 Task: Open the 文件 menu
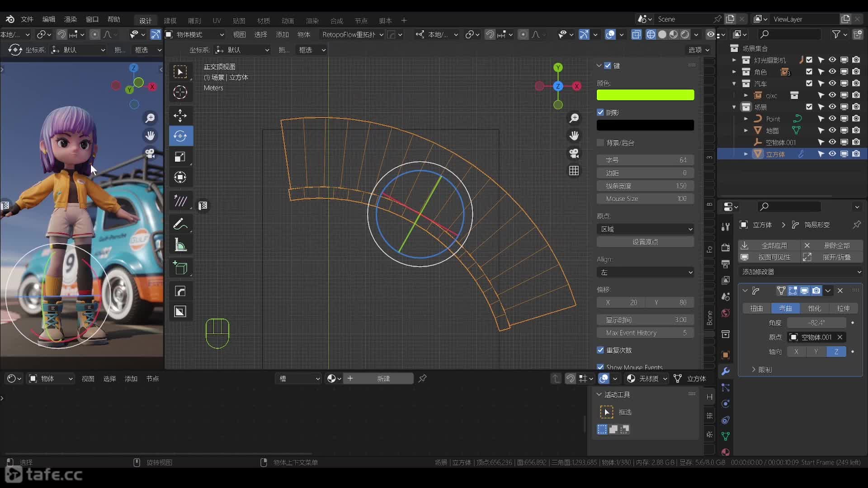tap(27, 19)
